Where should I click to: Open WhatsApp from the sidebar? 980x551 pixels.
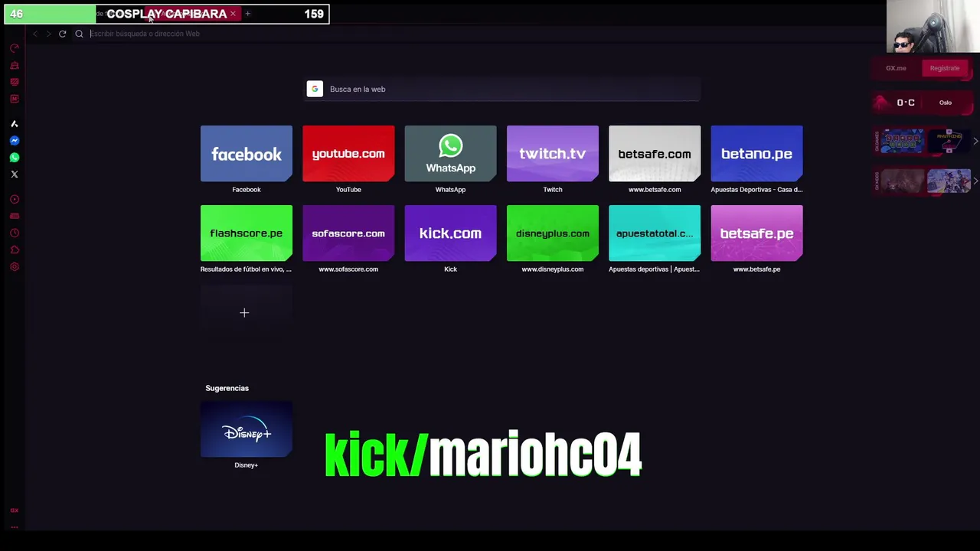pyautogui.click(x=14, y=157)
